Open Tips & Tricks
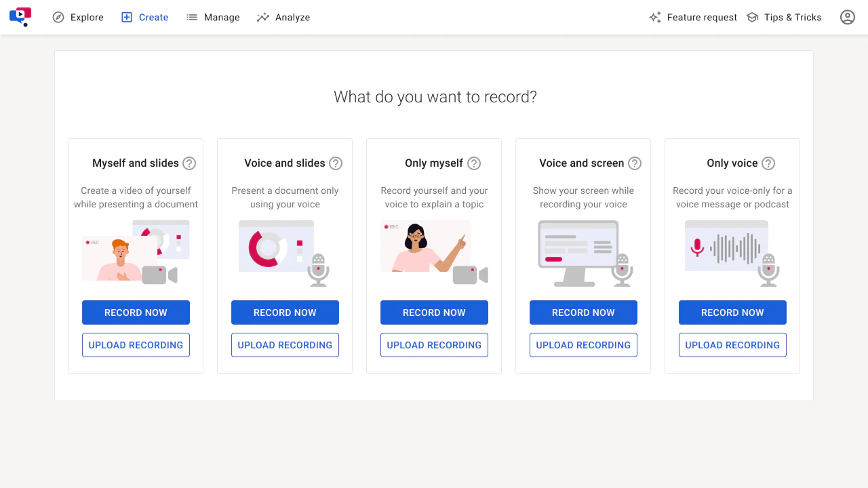The image size is (868, 488). pos(784,18)
